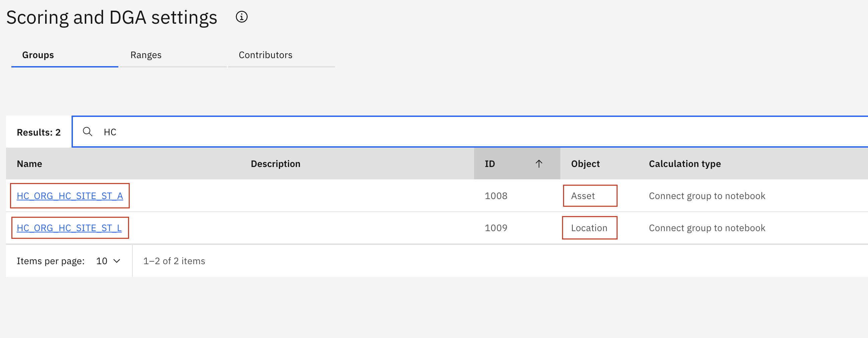Switch to the Groups tab
Image resolution: width=868 pixels, height=338 pixels.
click(65, 55)
